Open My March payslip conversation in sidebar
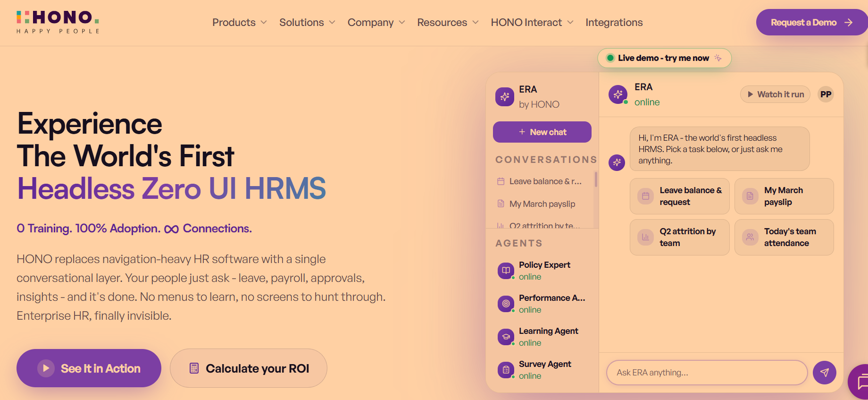Screen dimensions: 868x400 tap(542, 204)
